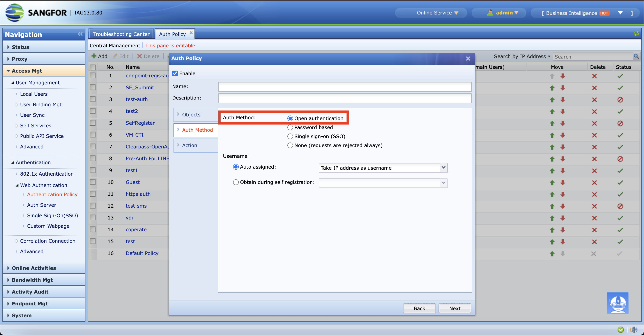Select the Action tab in the dialog
The width and height of the screenshot is (644, 335).
[189, 145]
